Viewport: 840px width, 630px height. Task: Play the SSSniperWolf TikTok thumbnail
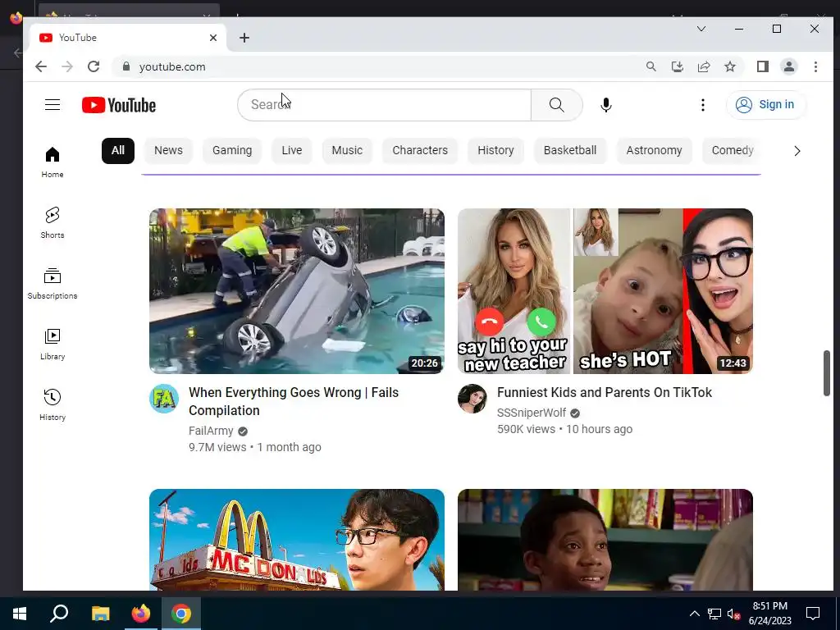[605, 291]
